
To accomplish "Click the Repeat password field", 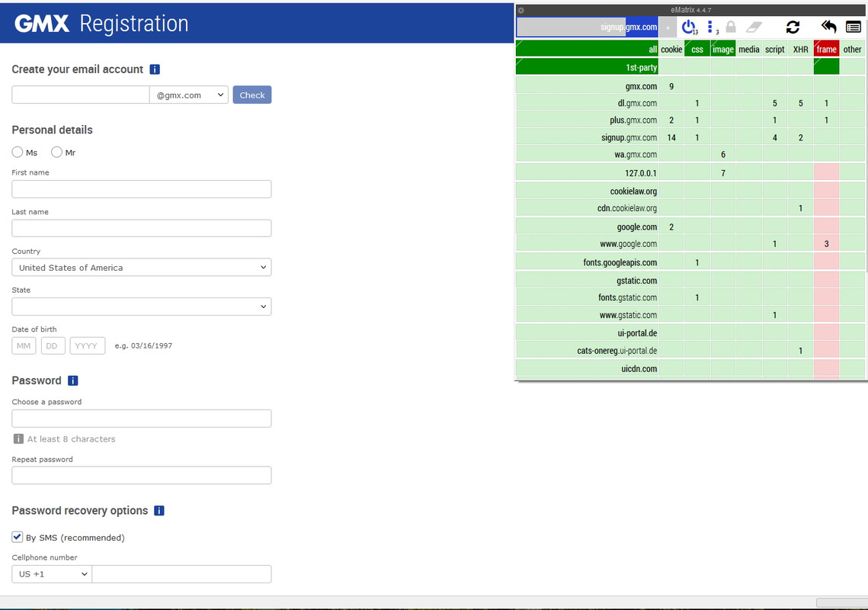I will [141, 475].
